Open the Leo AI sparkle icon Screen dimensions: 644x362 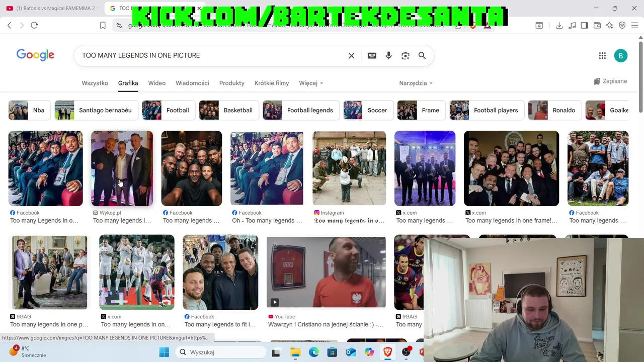pos(609,25)
